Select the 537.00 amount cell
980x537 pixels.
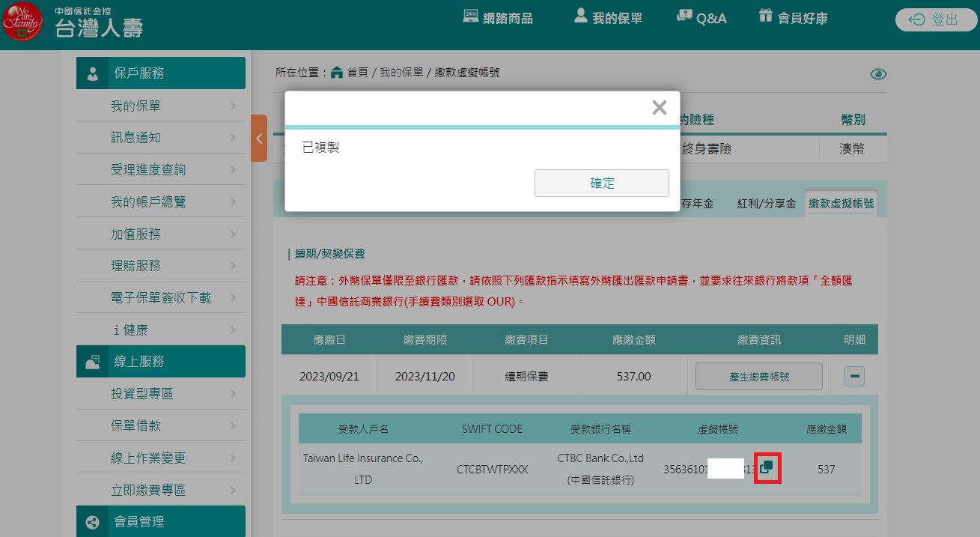coord(634,377)
